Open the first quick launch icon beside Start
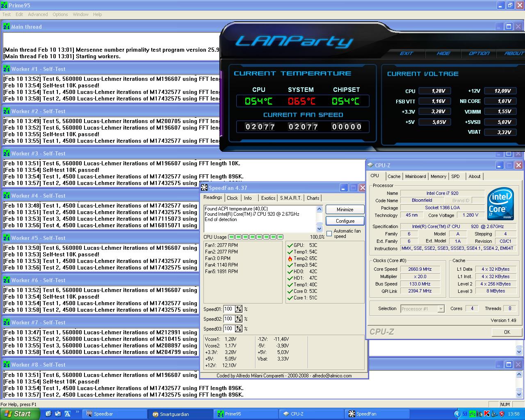 point(48,414)
